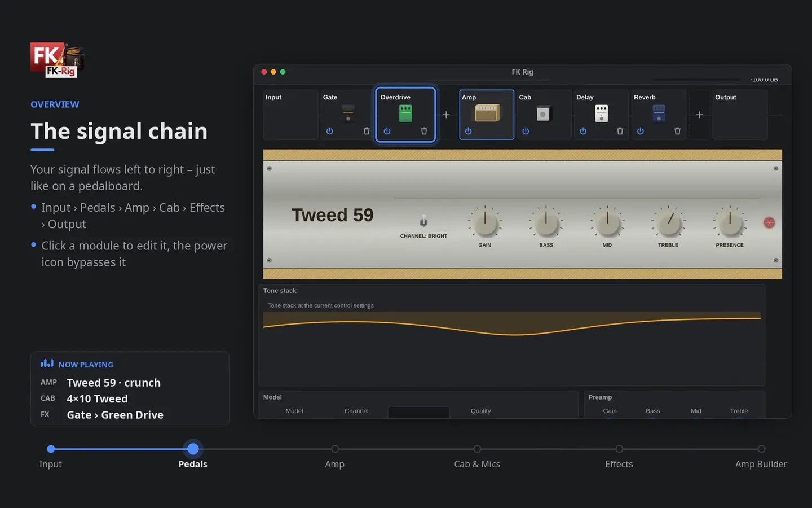
Task: Click the "Gate › Green Drive" FX text
Action: 115,415
